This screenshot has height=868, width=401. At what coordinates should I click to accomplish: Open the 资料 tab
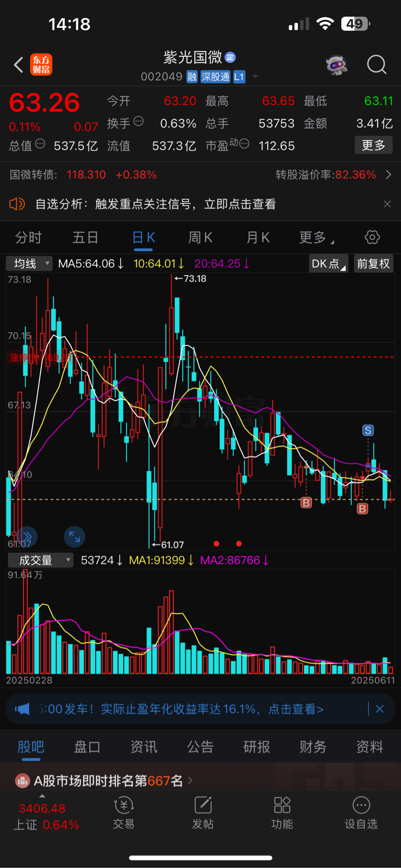click(370, 747)
